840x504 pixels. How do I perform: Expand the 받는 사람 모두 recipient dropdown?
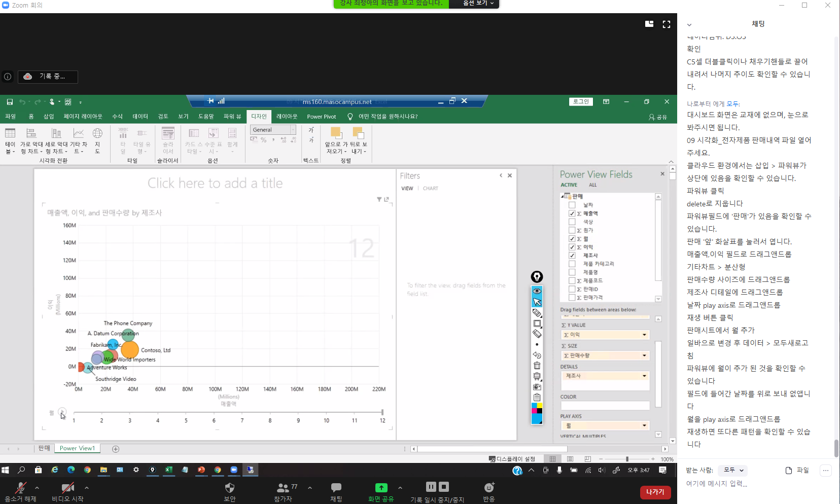pos(733,470)
